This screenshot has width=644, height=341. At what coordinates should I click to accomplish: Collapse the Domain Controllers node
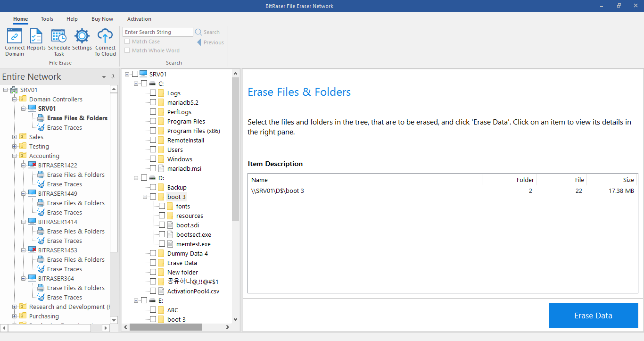pyautogui.click(x=14, y=99)
